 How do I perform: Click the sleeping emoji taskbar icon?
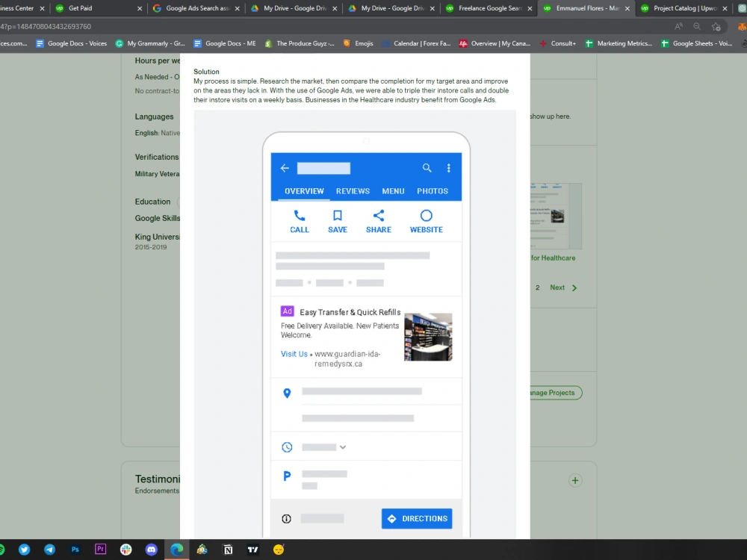tap(279, 550)
